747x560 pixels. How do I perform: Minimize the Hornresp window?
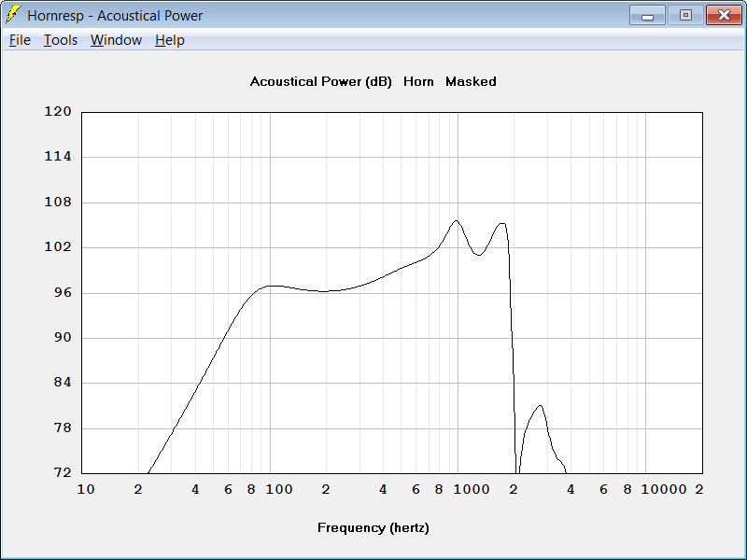[647, 15]
